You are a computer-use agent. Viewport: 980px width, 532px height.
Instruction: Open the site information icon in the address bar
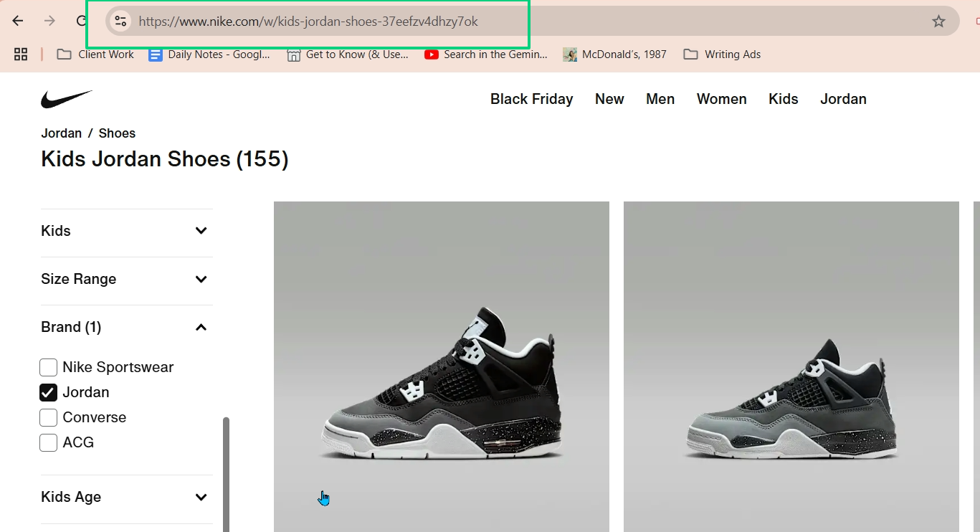pyautogui.click(x=120, y=22)
